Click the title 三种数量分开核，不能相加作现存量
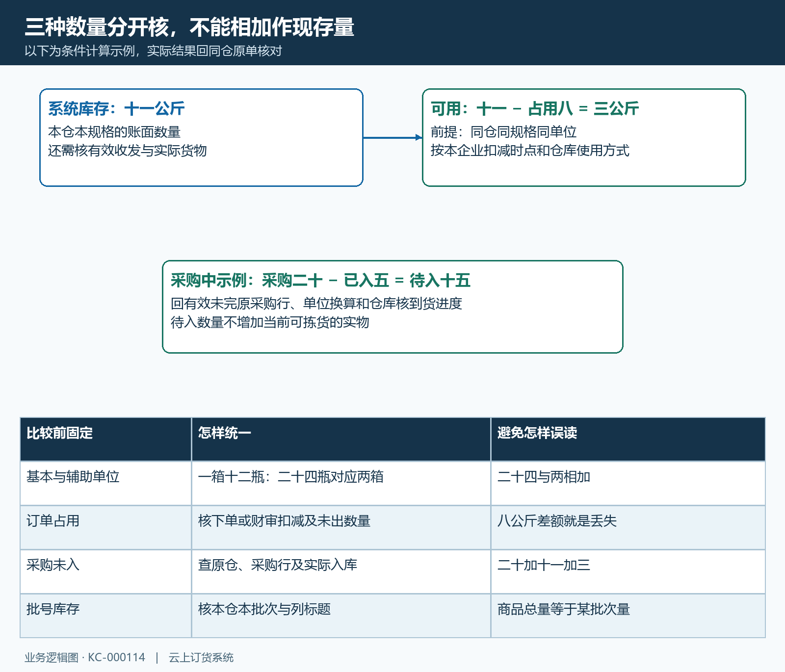 click(x=189, y=27)
